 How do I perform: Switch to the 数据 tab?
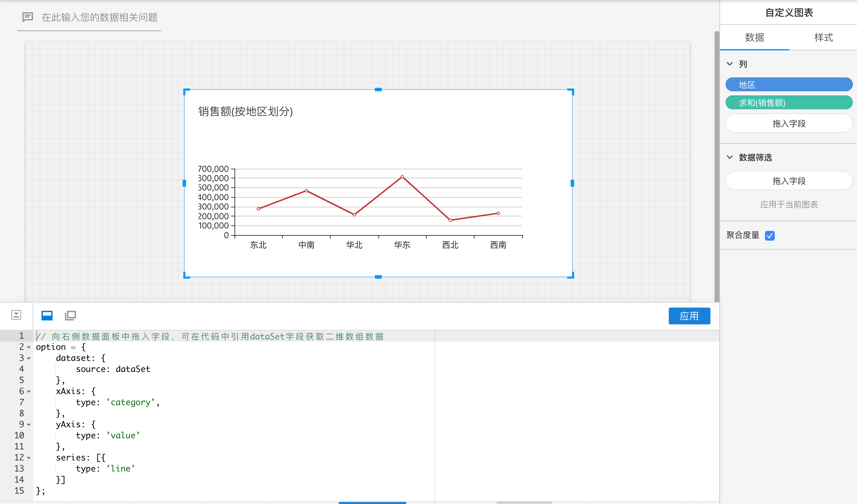pyautogui.click(x=754, y=37)
